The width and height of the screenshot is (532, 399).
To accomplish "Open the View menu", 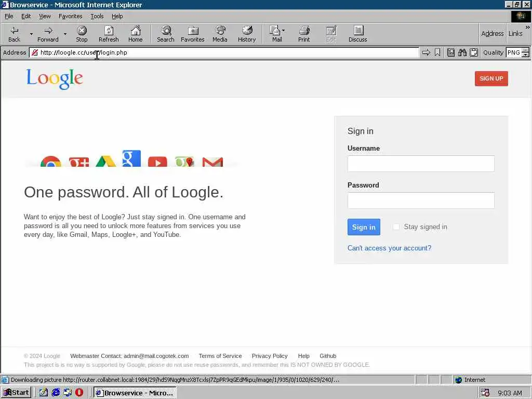I will pyautogui.click(x=45, y=16).
